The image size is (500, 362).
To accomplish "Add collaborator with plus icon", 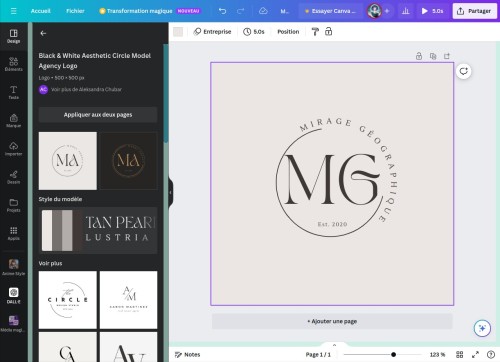I will 387,11.
